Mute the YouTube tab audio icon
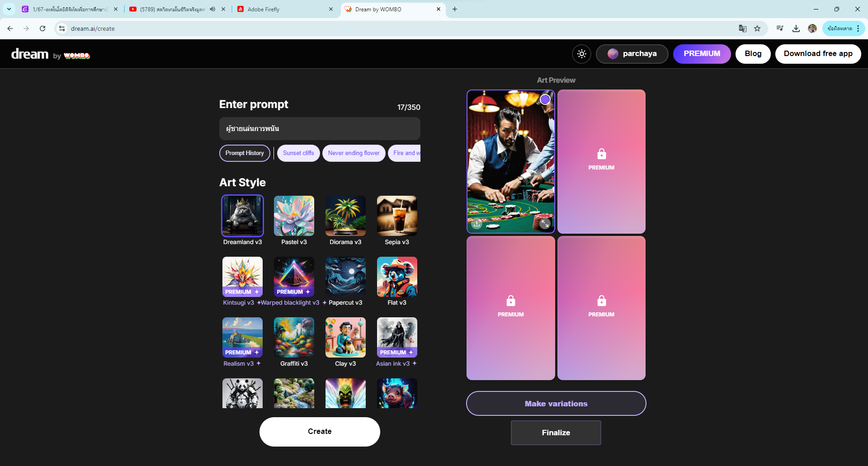 click(x=212, y=9)
